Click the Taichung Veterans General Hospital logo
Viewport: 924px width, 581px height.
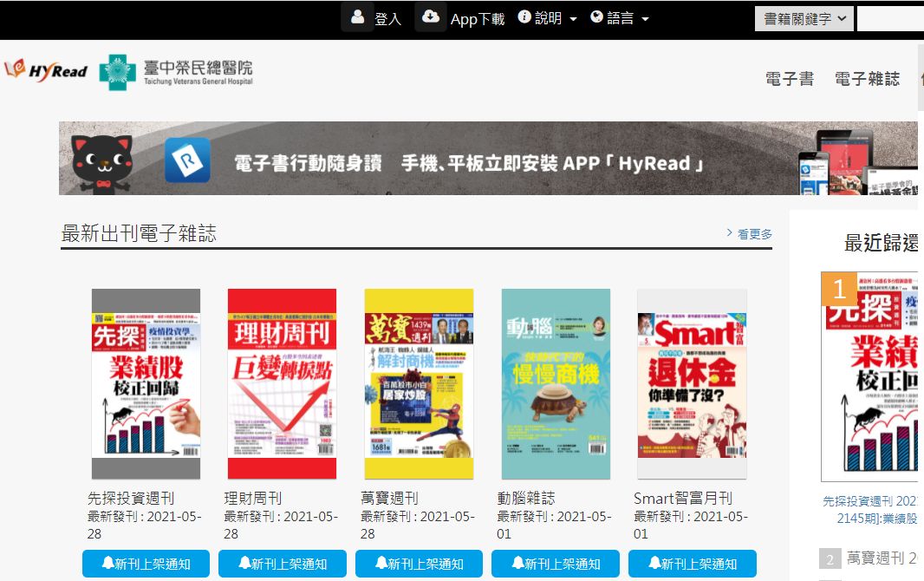click(x=176, y=72)
